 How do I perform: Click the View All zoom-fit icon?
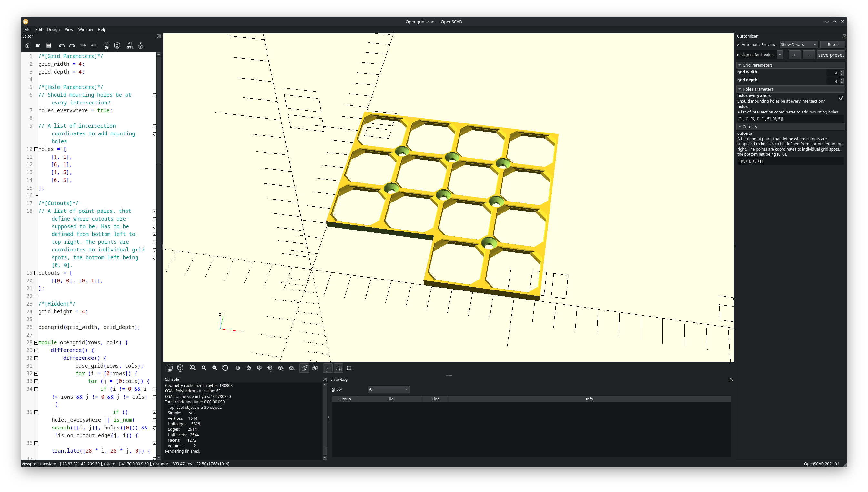coord(193,368)
